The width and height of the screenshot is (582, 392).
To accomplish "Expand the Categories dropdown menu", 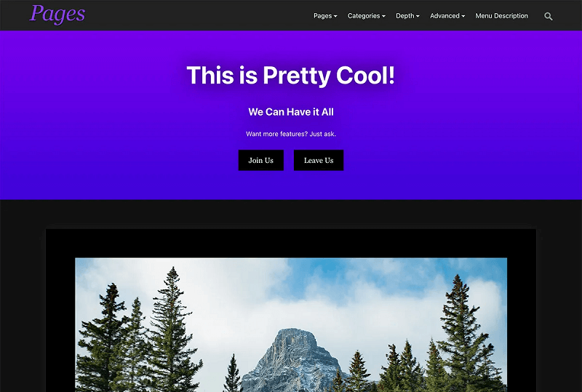I will [x=367, y=16].
